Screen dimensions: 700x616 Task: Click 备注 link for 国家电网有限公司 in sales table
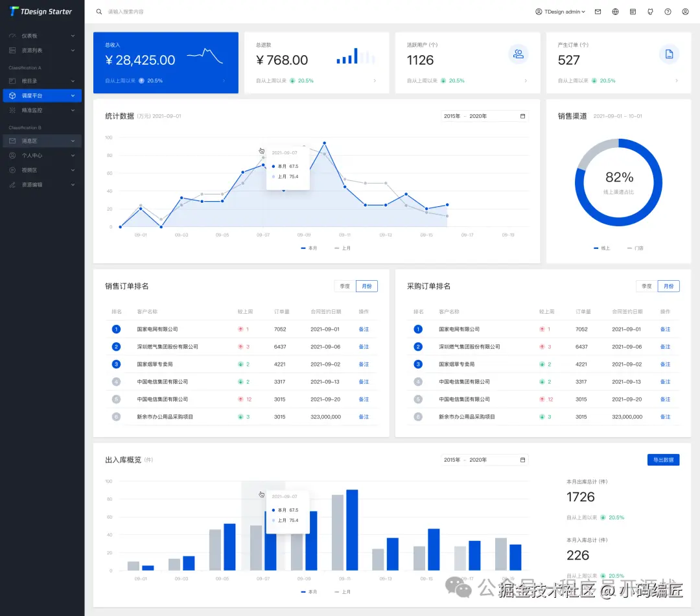[364, 329]
